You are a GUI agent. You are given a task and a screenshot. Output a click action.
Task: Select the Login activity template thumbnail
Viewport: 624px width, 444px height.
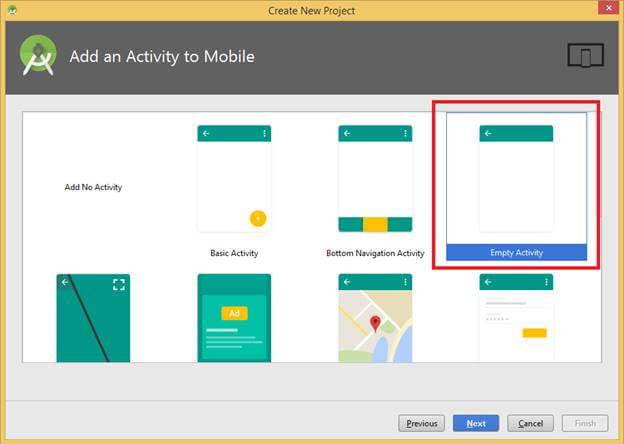coord(516,318)
